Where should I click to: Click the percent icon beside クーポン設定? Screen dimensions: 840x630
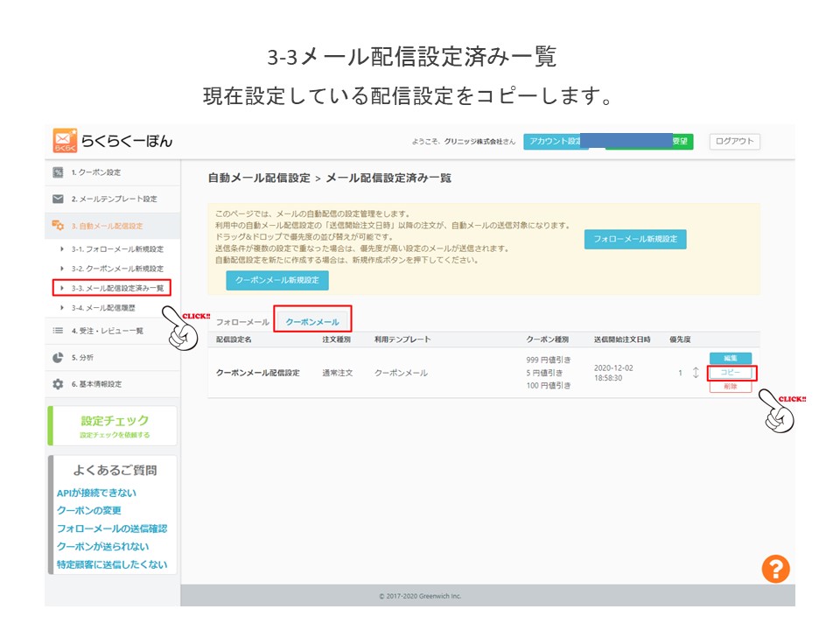tap(58, 172)
